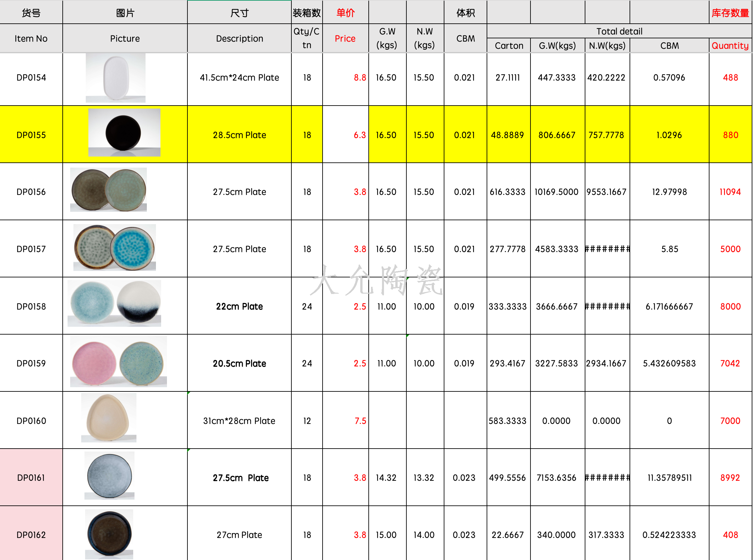This screenshot has height=560, width=753.
Task: Click the pink-shaded DP0161 cell
Action: pyautogui.click(x=31, y=477)
